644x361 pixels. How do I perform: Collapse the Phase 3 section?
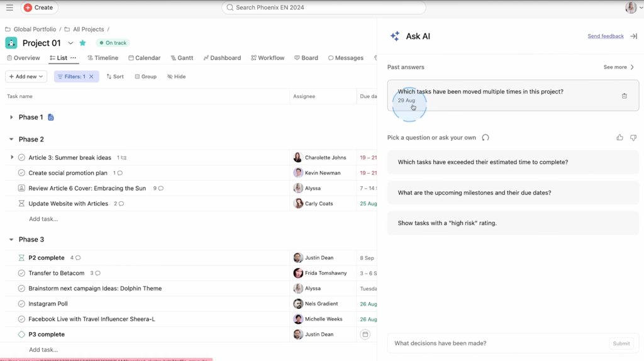pyautogui.click(x=11, y=240)
